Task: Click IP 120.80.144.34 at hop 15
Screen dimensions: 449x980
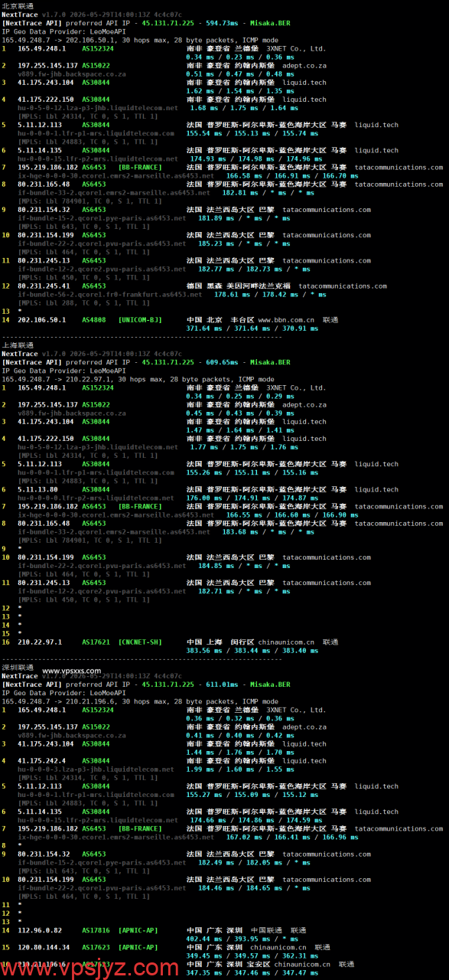Action: [45, 947]
